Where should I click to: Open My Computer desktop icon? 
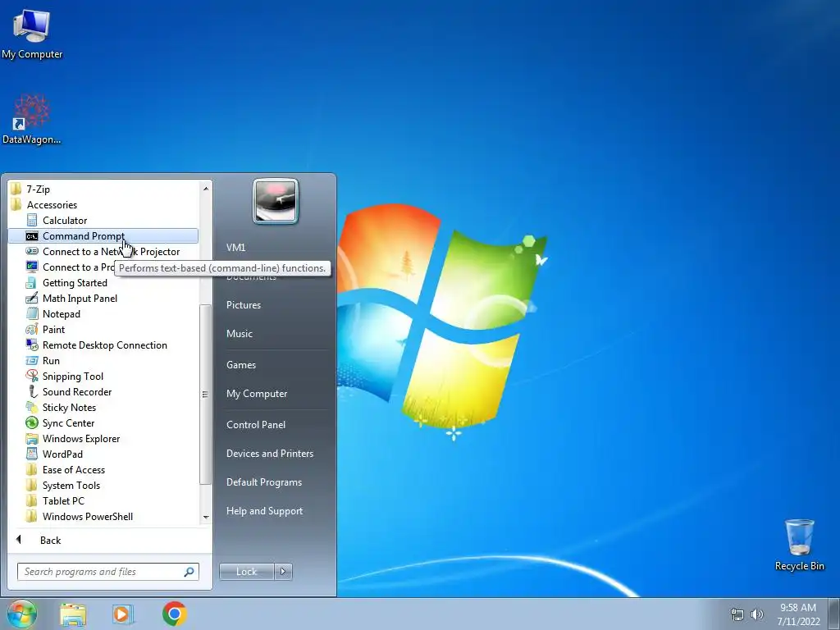coord(32,34)
